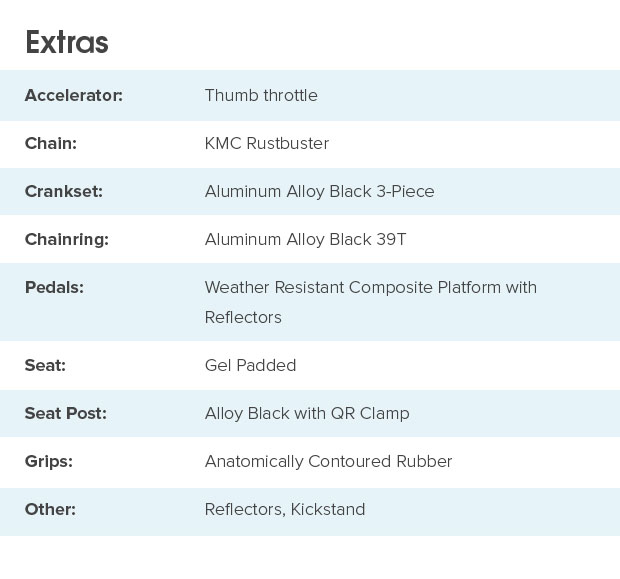Click Aluminum Alloy Black 3-Piece value
The height and width of the screenshot is (579, 620).
319,191
